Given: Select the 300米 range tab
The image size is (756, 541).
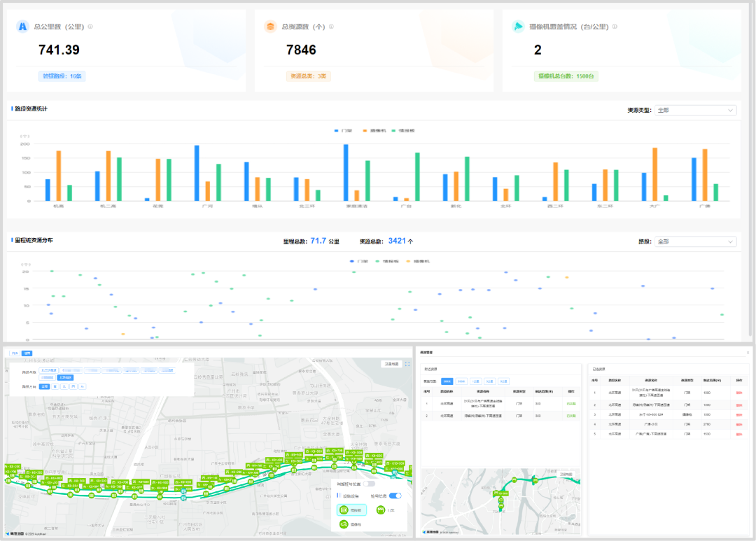Looking at the screenshot, I should (447, 381).
